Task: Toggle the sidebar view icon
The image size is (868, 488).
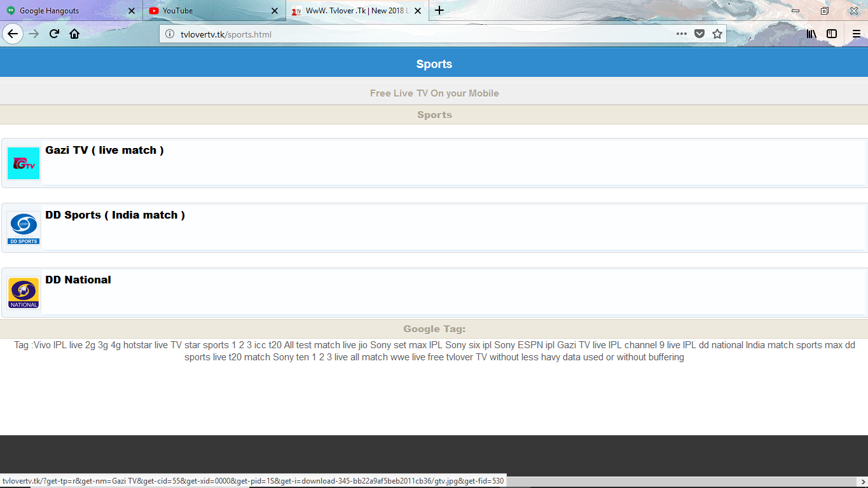Action: [x=832, y=34]
